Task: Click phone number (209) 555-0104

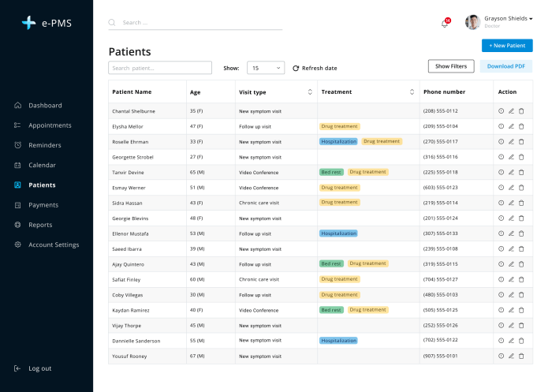Action: 440,126
